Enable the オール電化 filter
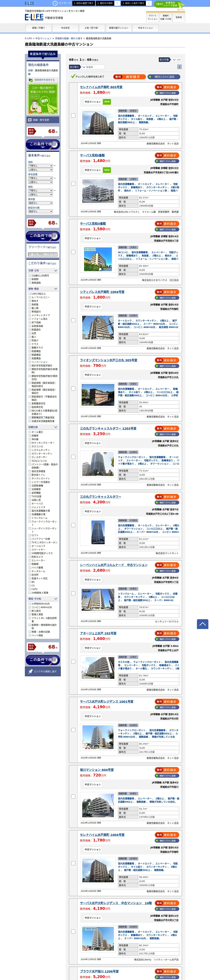 30,432
